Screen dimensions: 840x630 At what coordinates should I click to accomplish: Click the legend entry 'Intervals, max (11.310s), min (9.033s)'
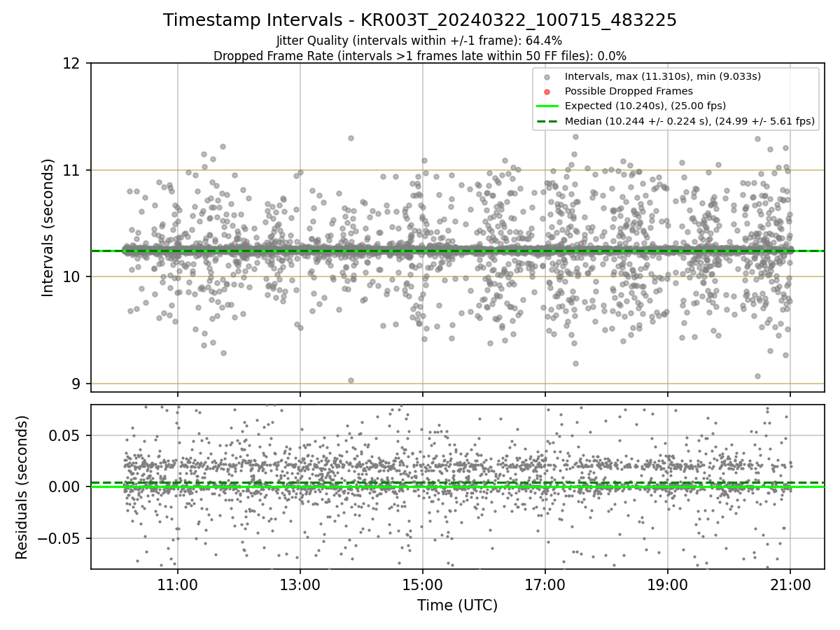click(x=662, y=76)
